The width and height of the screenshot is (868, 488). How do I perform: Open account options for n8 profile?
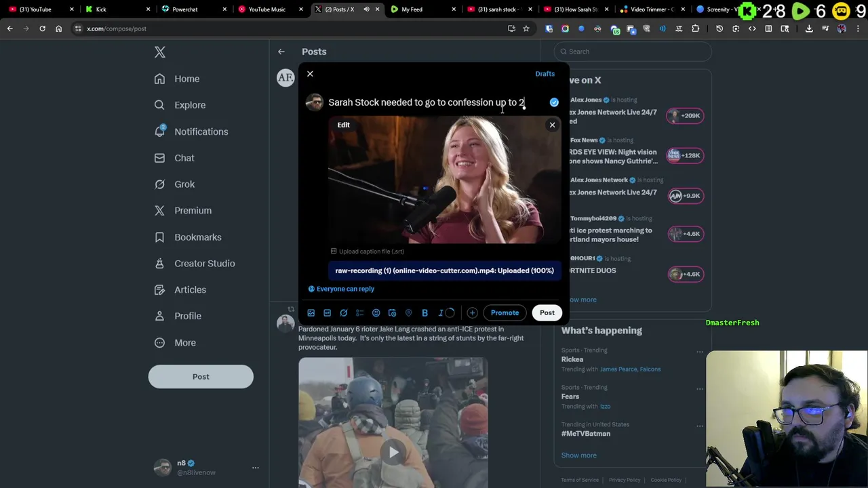pos(256,468)
